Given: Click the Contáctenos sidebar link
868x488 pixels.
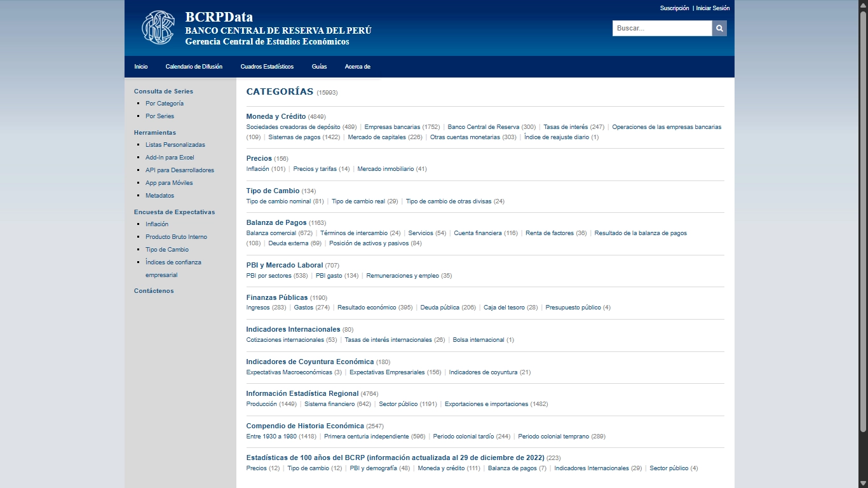Looking at the screenshot, I should [x=154, y=291].
